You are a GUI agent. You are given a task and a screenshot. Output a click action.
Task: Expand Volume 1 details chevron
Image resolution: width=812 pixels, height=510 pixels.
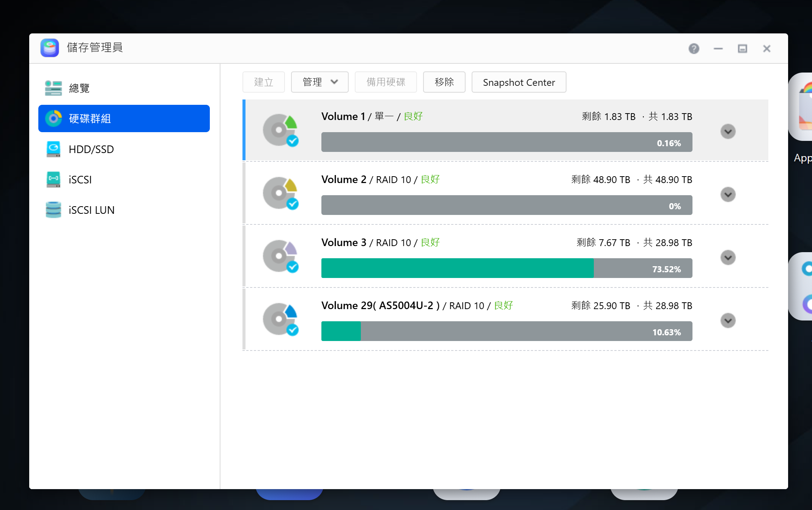click(728, 132)
